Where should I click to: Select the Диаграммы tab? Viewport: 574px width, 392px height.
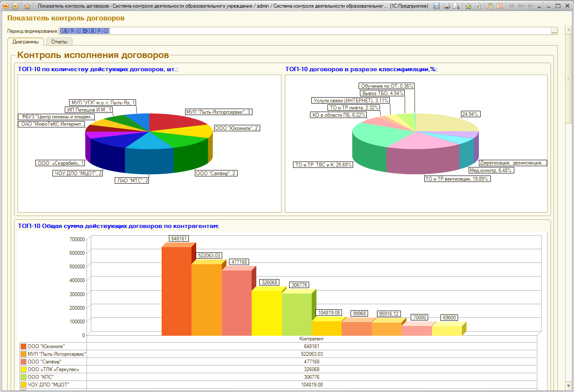click(26, 42)
